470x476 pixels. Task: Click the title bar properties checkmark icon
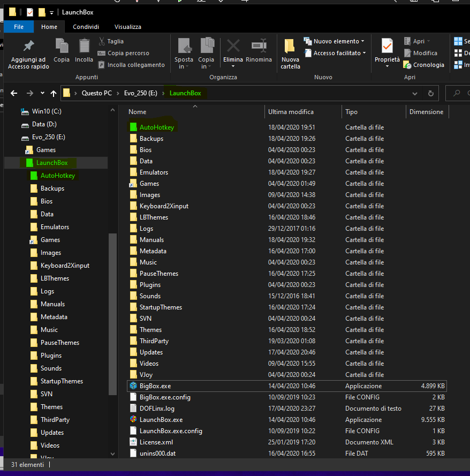point(30,12)
